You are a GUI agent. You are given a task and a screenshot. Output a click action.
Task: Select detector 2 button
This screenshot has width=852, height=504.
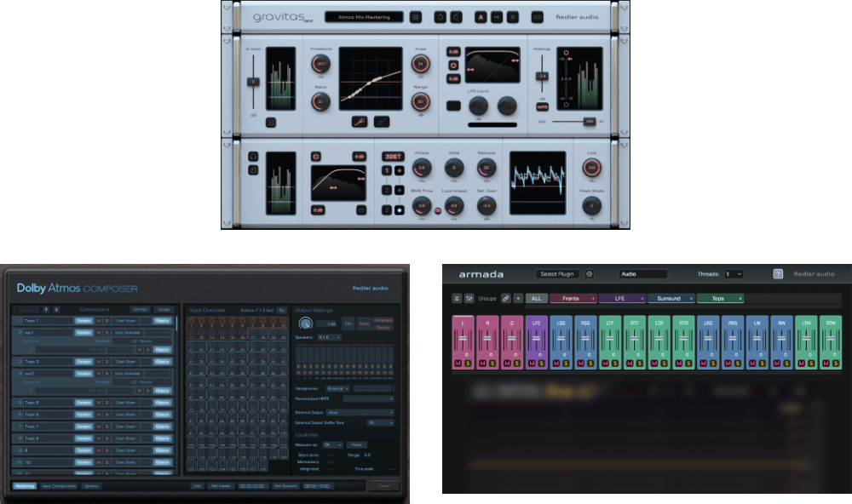(x=387, y=190)
